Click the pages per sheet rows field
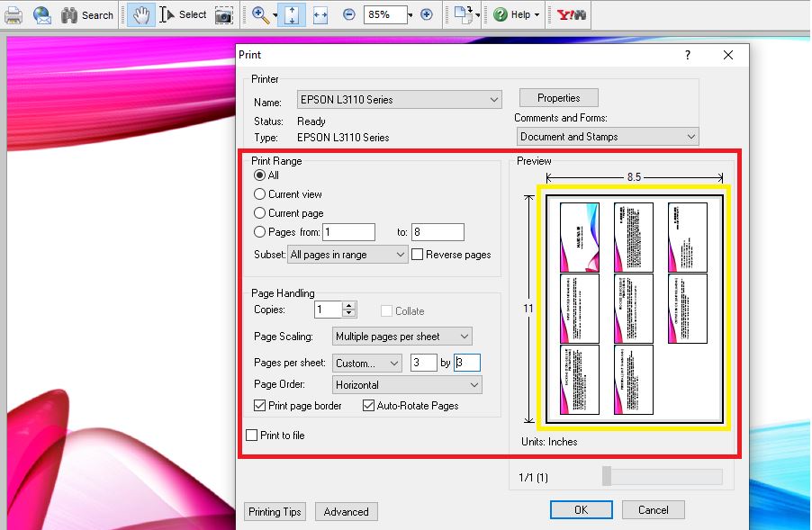 tap(467, 363)
